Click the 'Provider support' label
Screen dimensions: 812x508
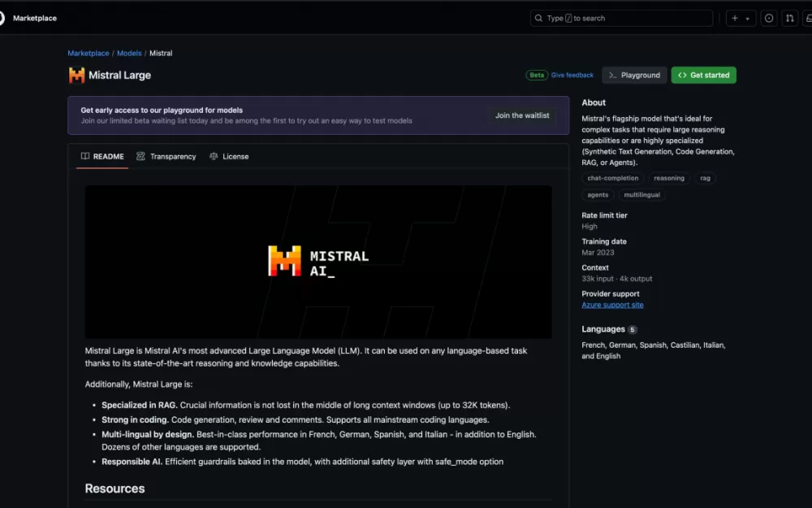coord(611,294)
